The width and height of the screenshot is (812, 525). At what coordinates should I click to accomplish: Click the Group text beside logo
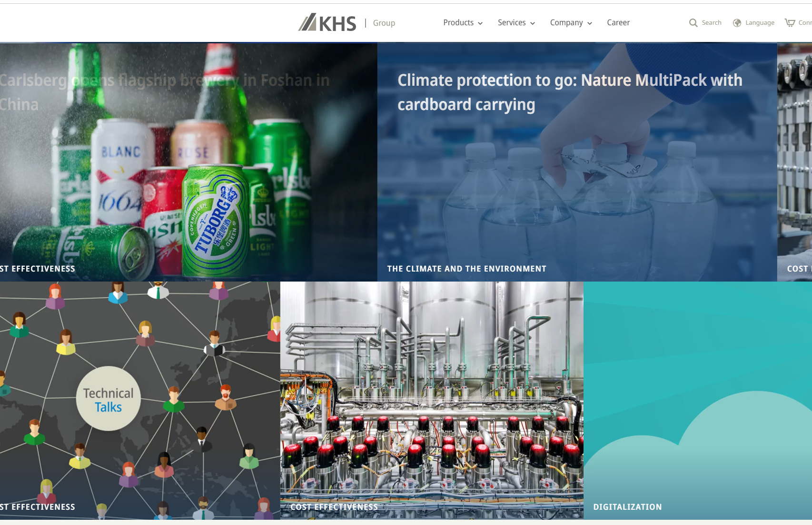[384, 23]
